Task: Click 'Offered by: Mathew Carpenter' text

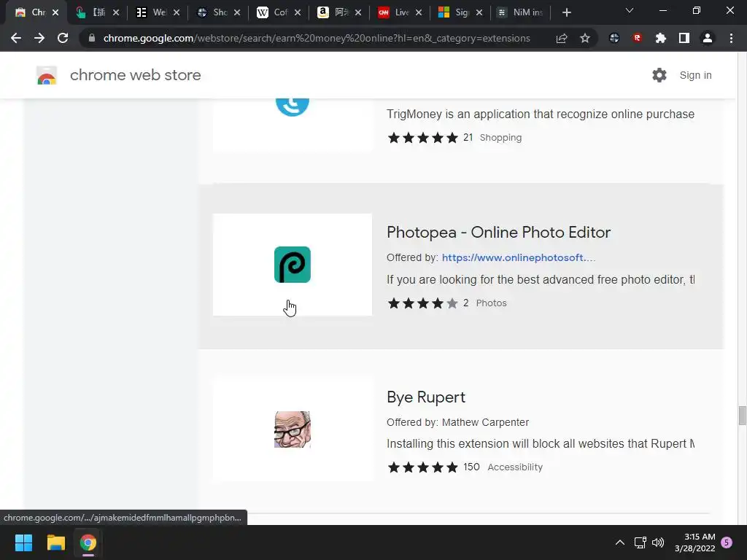Action: click(x=457, y=422)
